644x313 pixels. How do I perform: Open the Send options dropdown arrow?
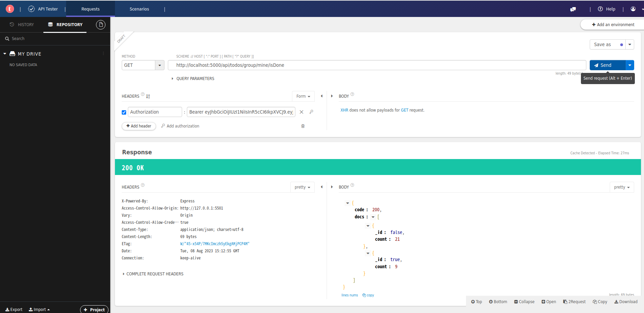pos(630,65)
